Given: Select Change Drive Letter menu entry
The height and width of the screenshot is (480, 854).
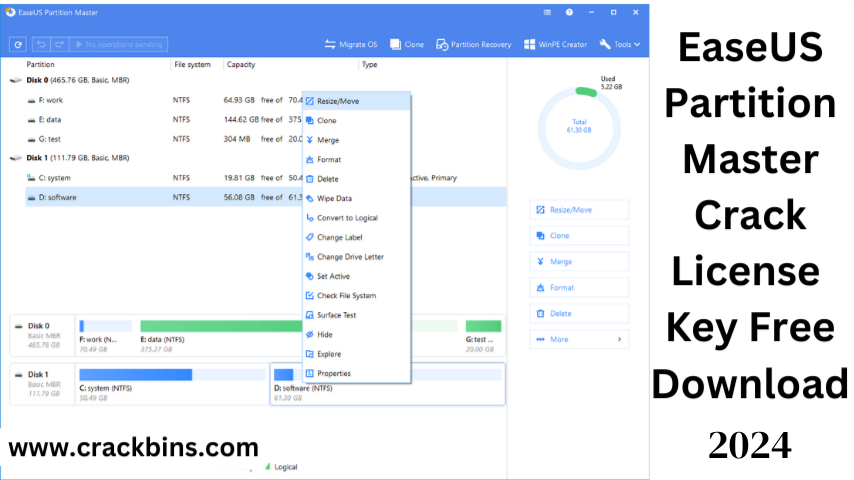Looking at the screenshot, I should (x=356, y=257).
